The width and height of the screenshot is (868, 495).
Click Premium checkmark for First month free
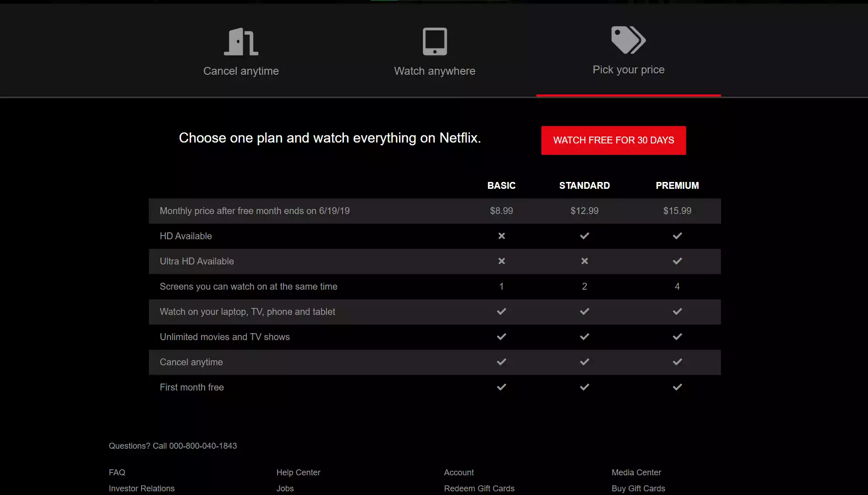coord(677,387)
